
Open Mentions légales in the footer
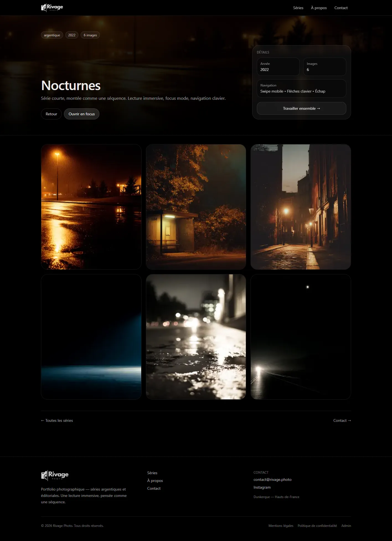pyautogui.click(x=281, y=526)
